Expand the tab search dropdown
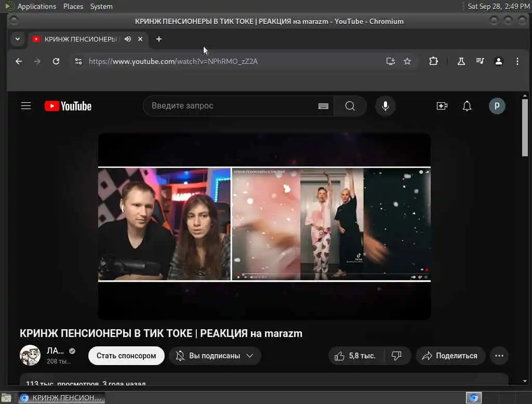532x404 pixels. click(18, 39)
